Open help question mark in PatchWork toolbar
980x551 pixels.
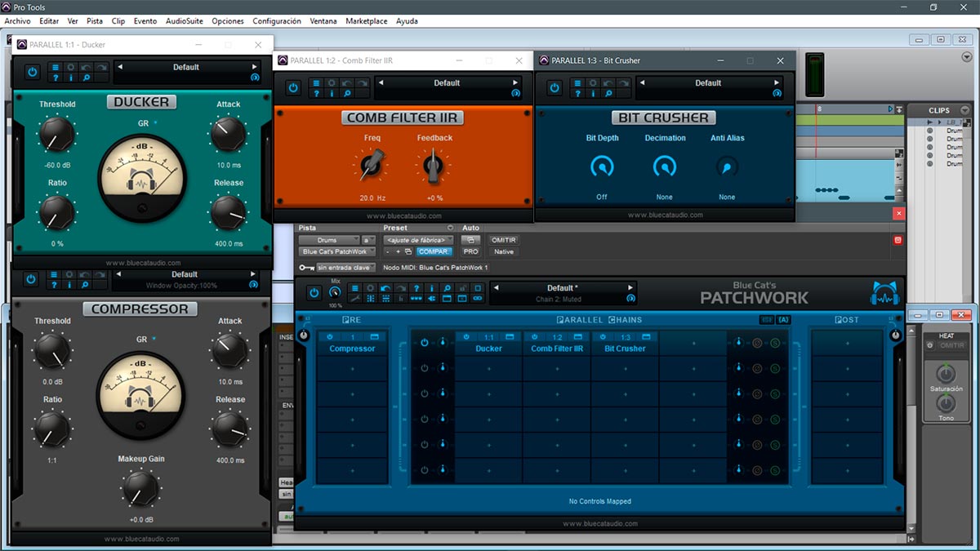[x=416, y=288]
